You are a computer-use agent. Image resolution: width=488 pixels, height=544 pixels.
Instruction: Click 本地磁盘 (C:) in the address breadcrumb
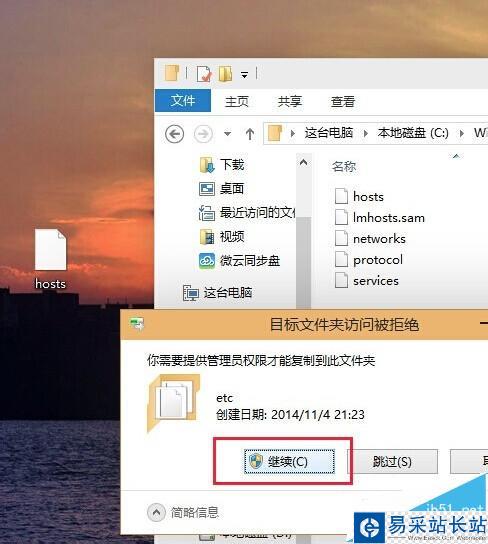(x=413, y=133)
